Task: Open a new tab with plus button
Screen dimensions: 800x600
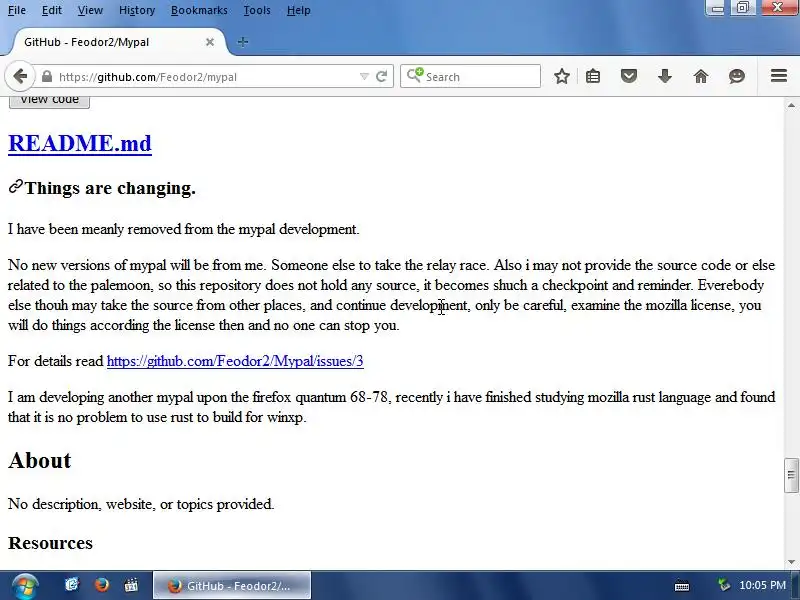Action: tap(243, 42)
